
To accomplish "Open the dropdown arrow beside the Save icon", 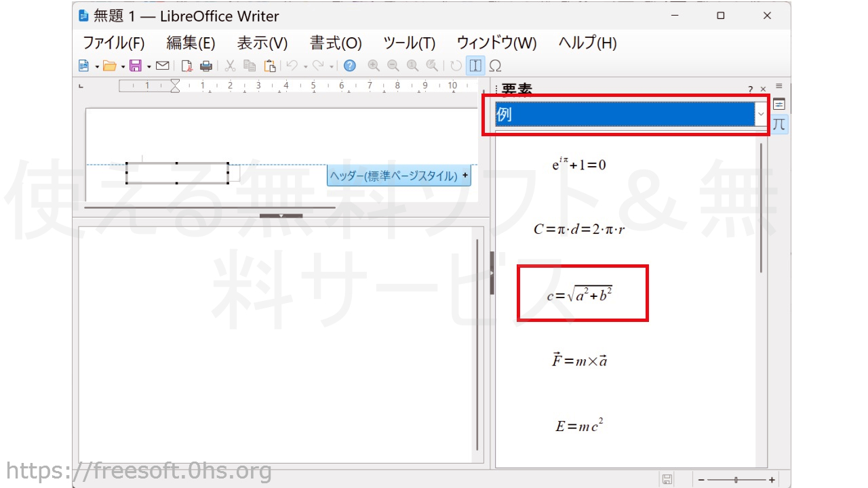I will [x=149, y=66].
